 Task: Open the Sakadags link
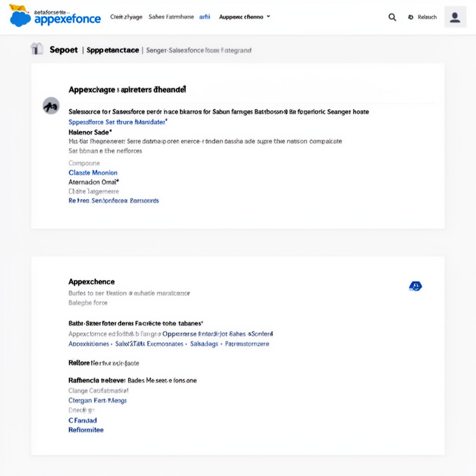[x=204, y=344]
